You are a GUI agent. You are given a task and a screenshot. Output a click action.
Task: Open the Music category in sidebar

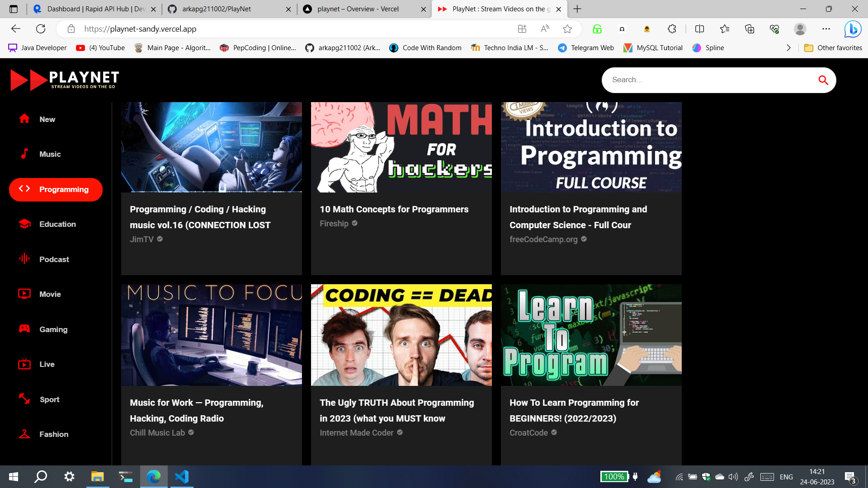click(x=50, y=154)
